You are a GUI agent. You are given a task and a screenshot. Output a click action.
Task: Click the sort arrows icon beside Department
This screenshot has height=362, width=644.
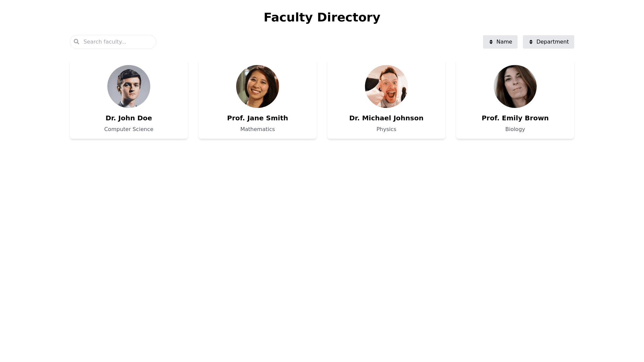pos(531,42)
